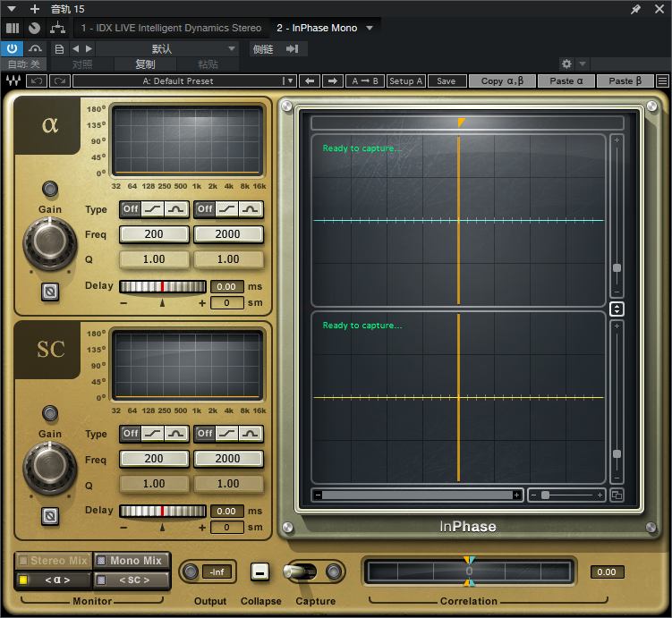
Task: Click the 侧链 sidechain button
Action: click(263, 49)
